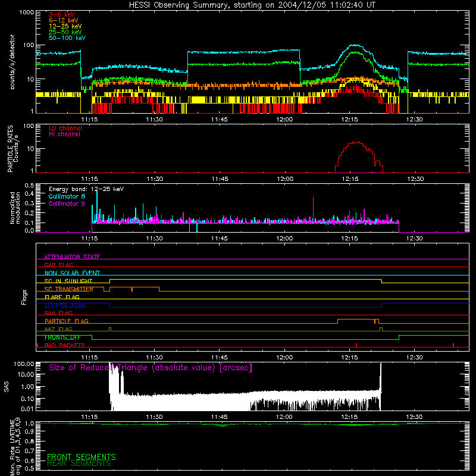Click 11:45 time label under modulation plot
The height and width of the screenshot is (476, 476).
(220, 239)
